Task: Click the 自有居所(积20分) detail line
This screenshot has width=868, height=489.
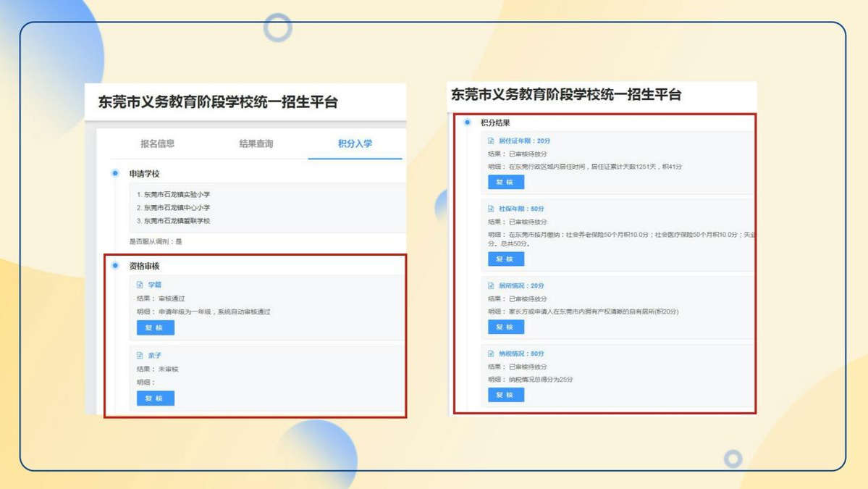Action: [x=583, y=312]
